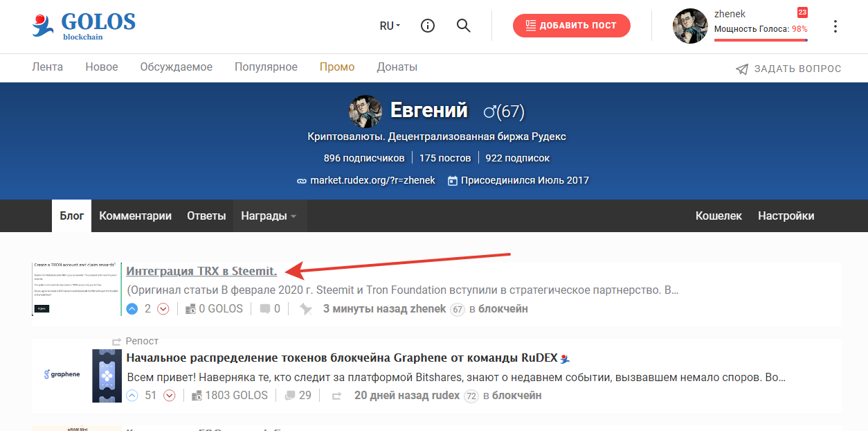Open the RU language dropdown
The image size is (868, 431).
[x=390, y=26]
